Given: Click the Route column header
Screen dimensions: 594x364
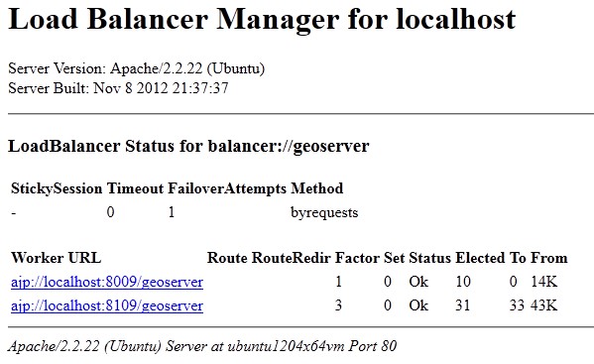Looking at the screenshot, I should (x=227, y=258).
